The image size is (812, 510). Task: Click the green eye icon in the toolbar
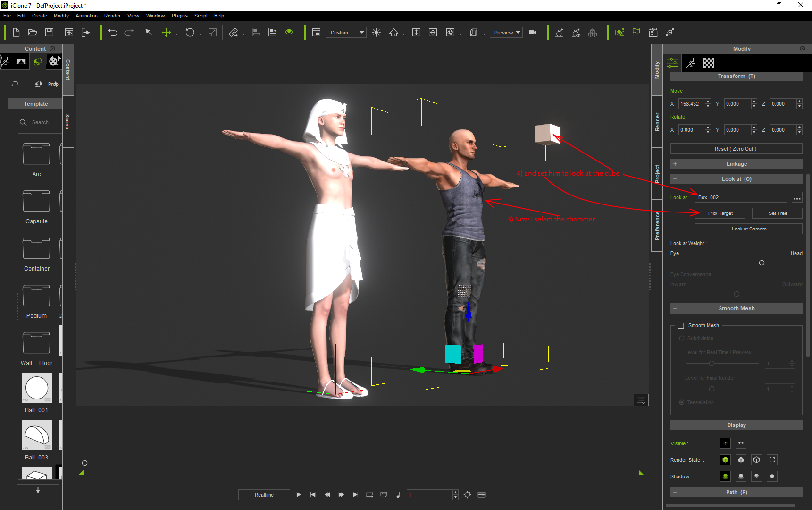coord(289,32)
